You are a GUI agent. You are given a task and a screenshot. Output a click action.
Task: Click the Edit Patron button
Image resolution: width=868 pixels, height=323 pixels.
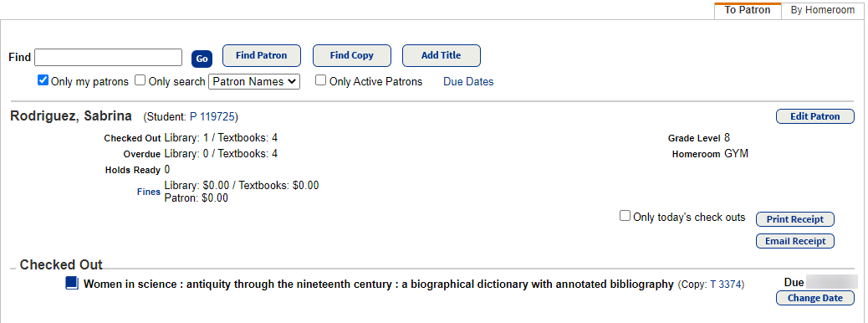[x=814, y=116]
